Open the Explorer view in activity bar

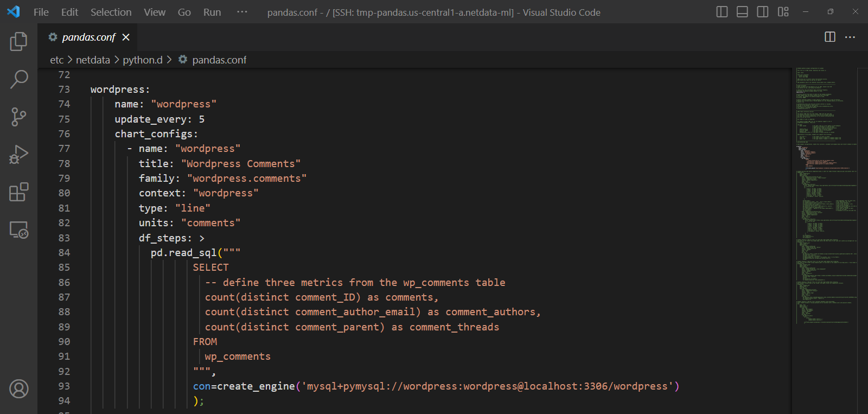click(18, 41)
